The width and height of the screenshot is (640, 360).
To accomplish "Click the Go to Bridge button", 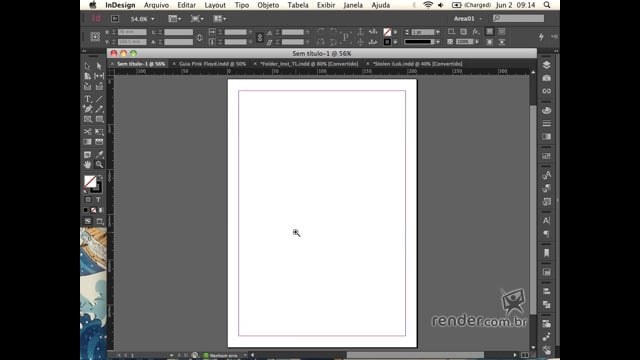I will click(115, 19).
